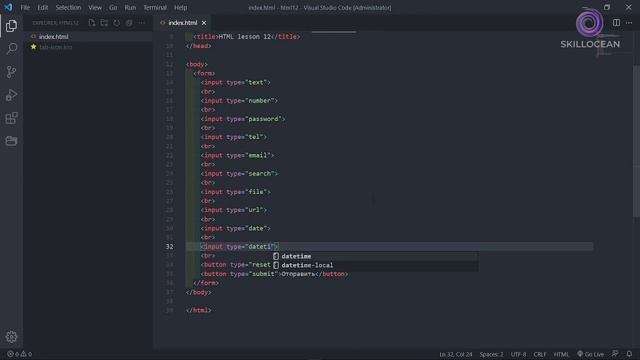Choose datetime from the autocomplete list
640x360 pixels.
point(375,256)
